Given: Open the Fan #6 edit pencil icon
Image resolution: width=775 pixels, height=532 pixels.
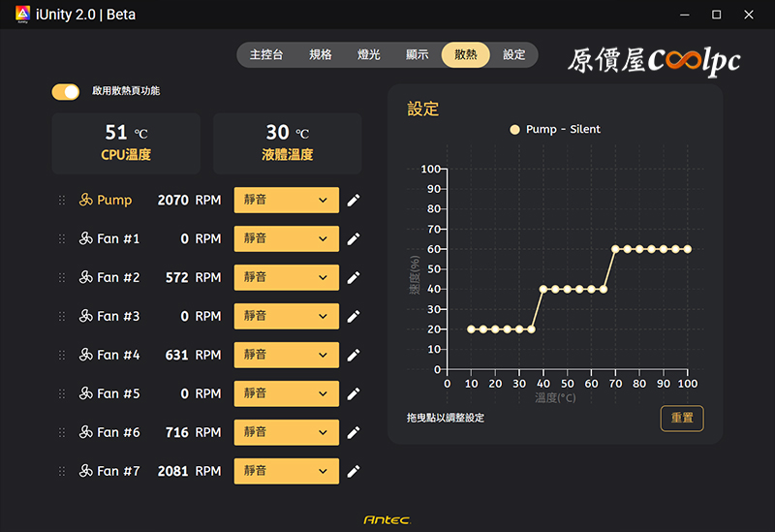Looking at the screenshot, I should click(x=354, y=433).
